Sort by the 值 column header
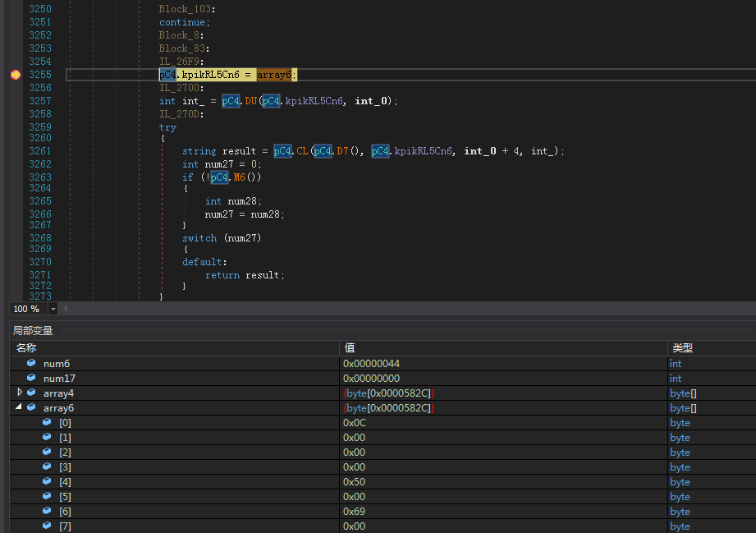 503,348
